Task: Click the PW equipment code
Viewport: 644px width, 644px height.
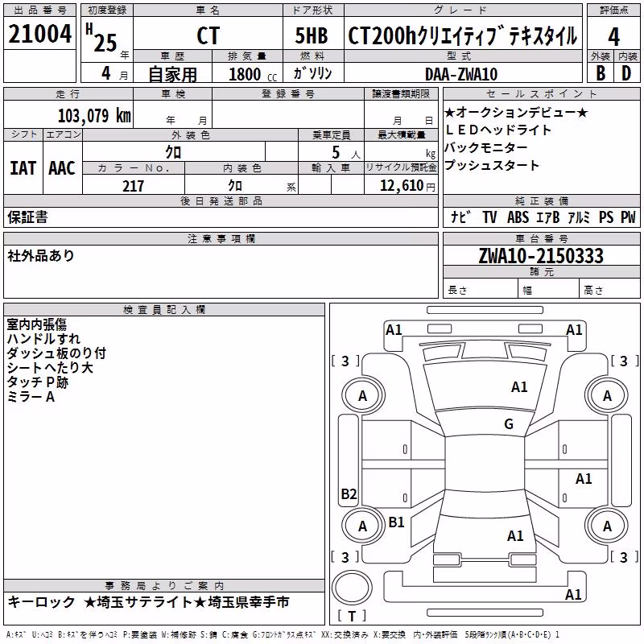Action: point(628,217)
